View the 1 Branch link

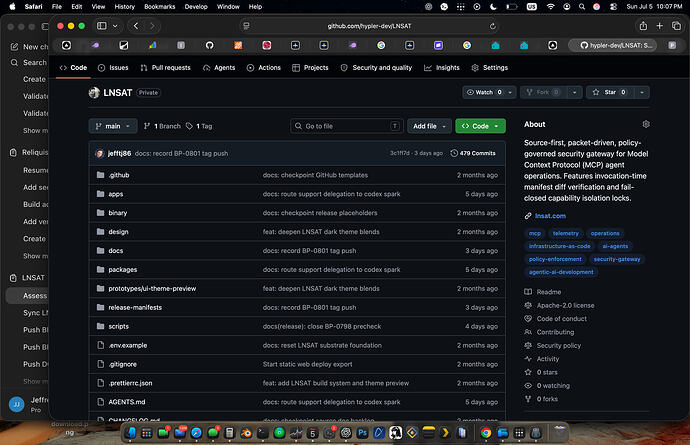coord(162,126)
